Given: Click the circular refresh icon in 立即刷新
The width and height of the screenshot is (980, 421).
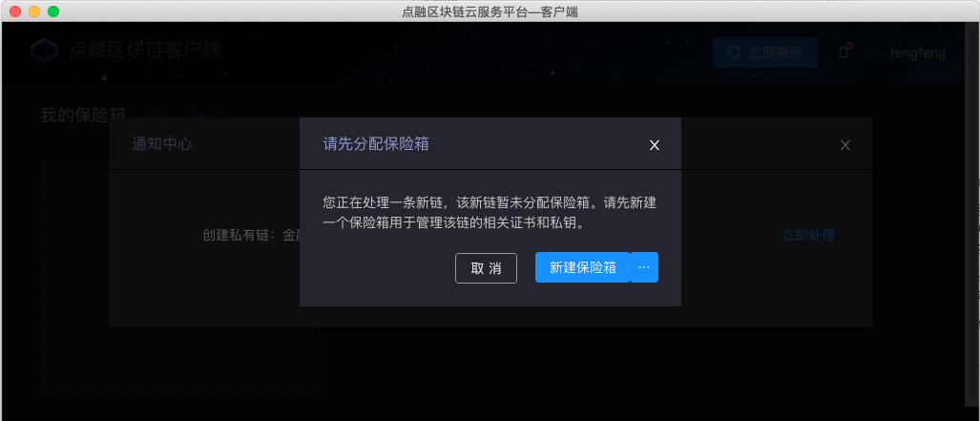Looking at the screenshot, I should pos(736,53).
